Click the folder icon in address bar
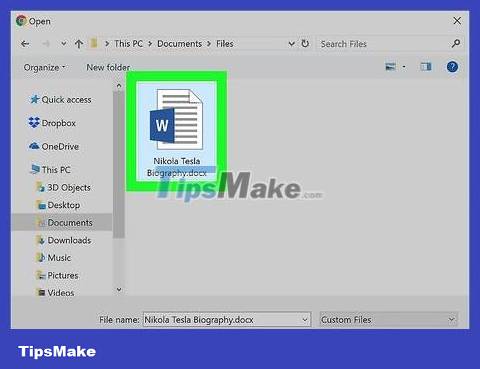The height and width of the screenshot is (369, 480). click(94, 43)
